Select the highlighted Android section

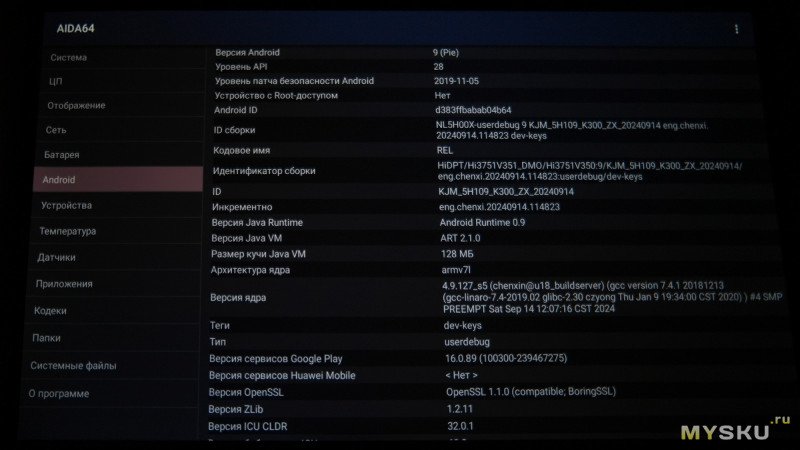(x=118, y=179)
